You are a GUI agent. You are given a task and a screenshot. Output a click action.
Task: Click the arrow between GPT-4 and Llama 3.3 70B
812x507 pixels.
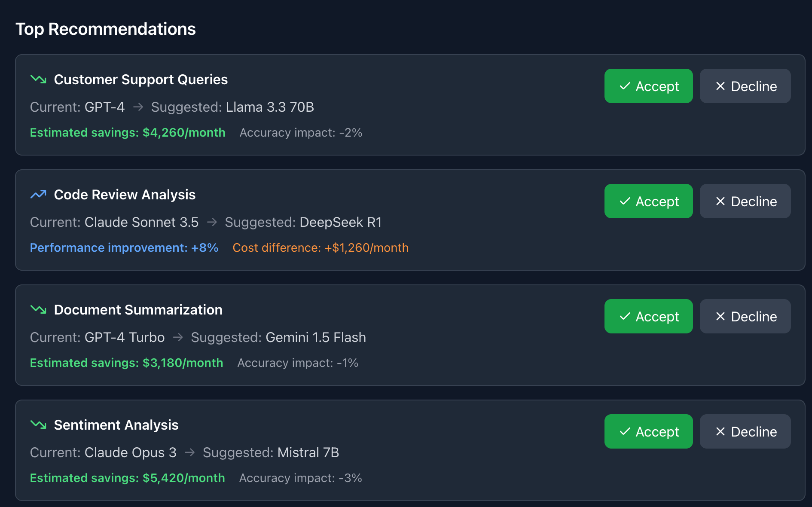click(x=138, y=107)
